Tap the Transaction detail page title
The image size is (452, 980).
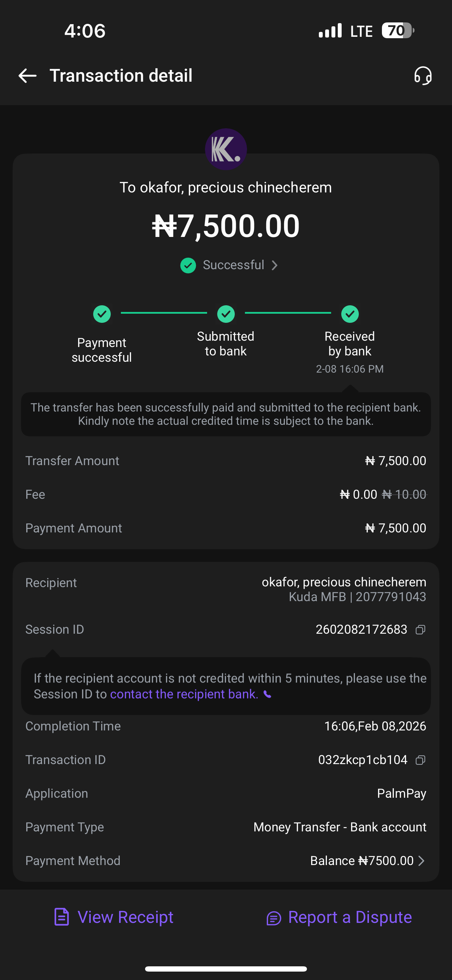click(121, 76)
